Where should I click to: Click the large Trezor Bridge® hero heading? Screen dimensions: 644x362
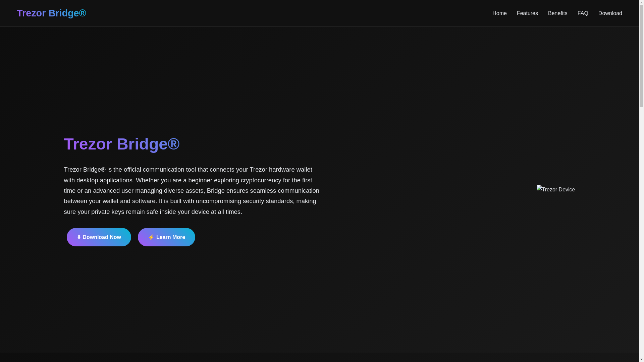point(122,144)
